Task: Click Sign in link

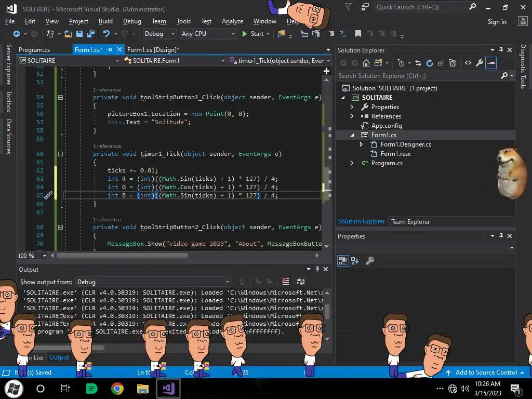Action: coord(497,22)
